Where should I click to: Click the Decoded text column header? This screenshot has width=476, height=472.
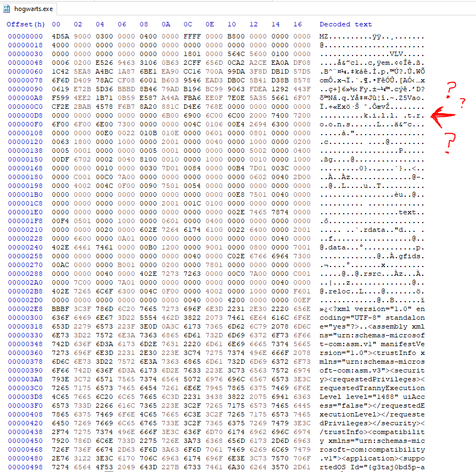pos(345,24)
